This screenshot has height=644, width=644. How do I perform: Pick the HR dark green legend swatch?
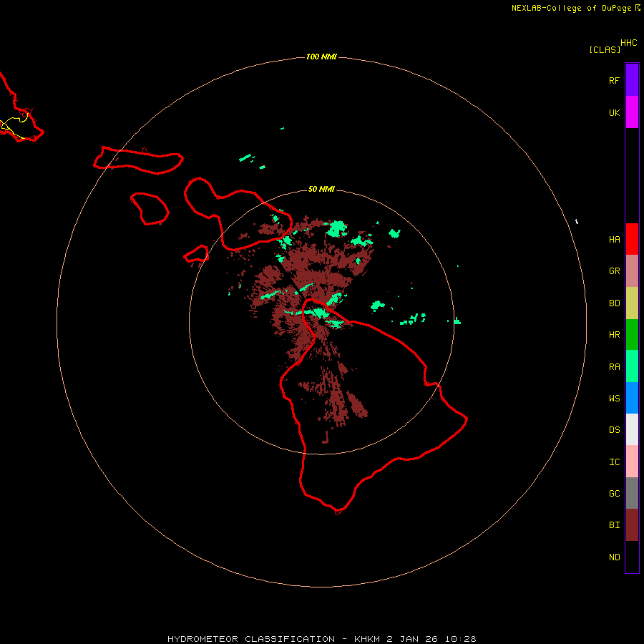[632, 335]
